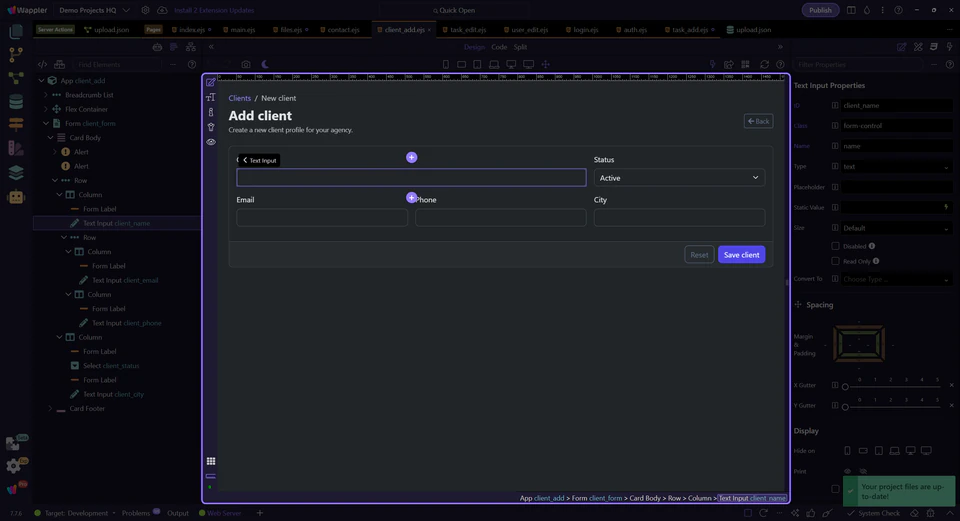Click the cloud download updates icon
The image size is (960, 521).
(162, 10)
